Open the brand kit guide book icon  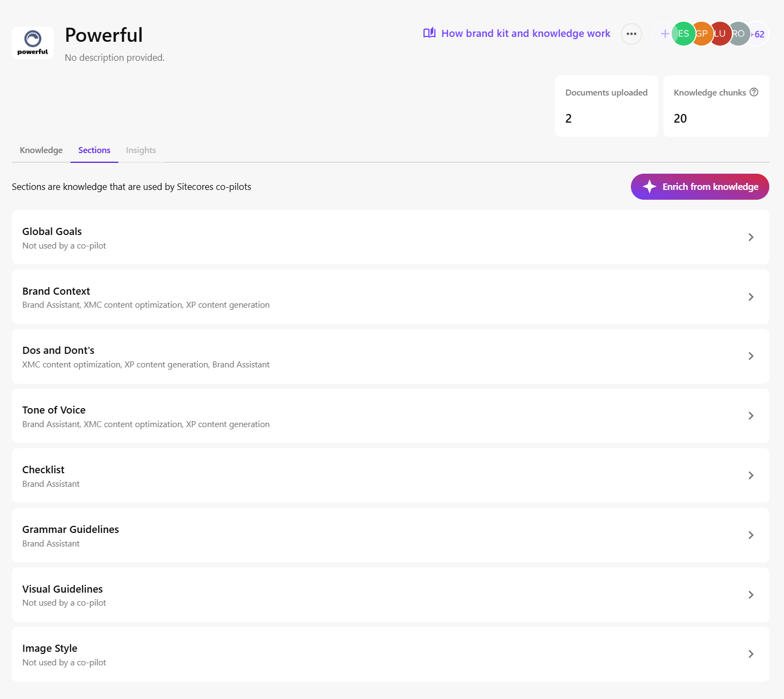pyautogui.click(x=429, y=33)
